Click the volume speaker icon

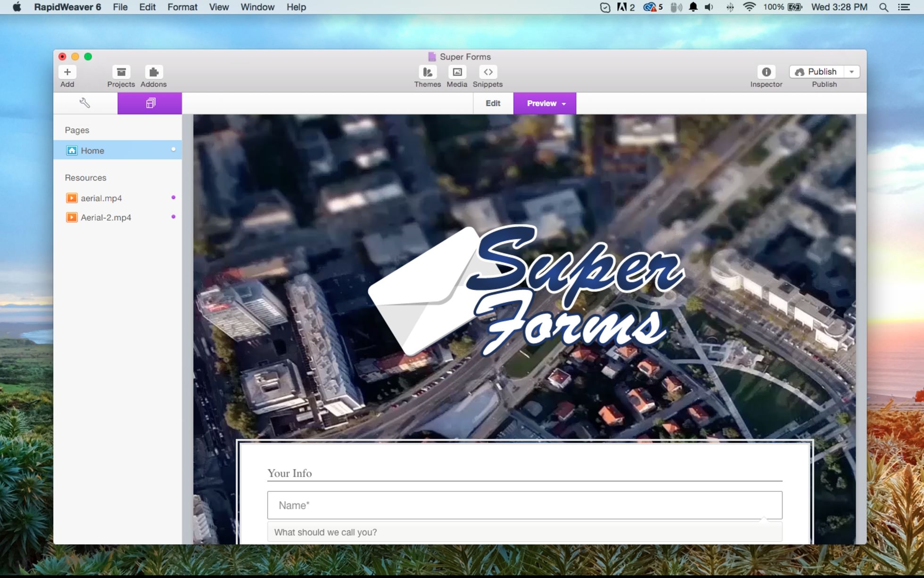(x=709, y=7)
